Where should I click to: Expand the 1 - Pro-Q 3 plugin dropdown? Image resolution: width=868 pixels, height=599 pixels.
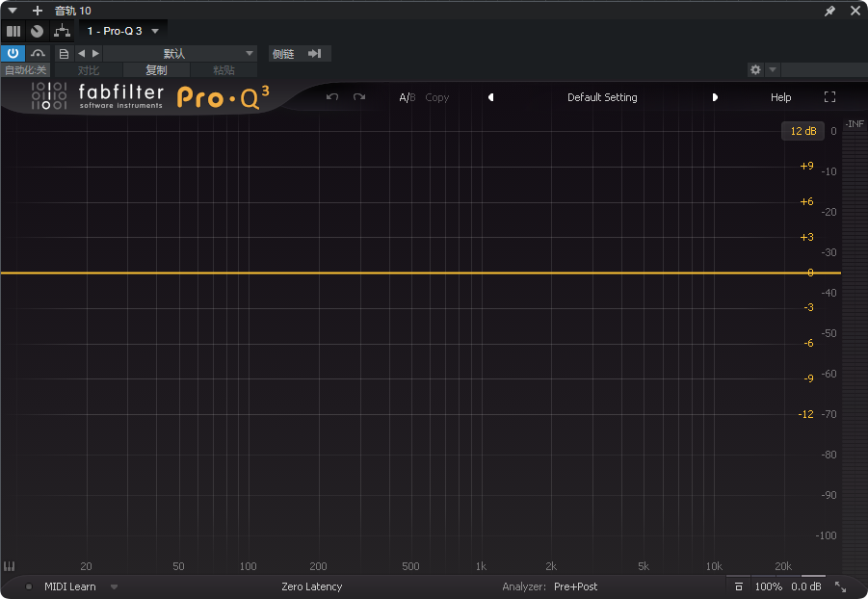[155, 31]
